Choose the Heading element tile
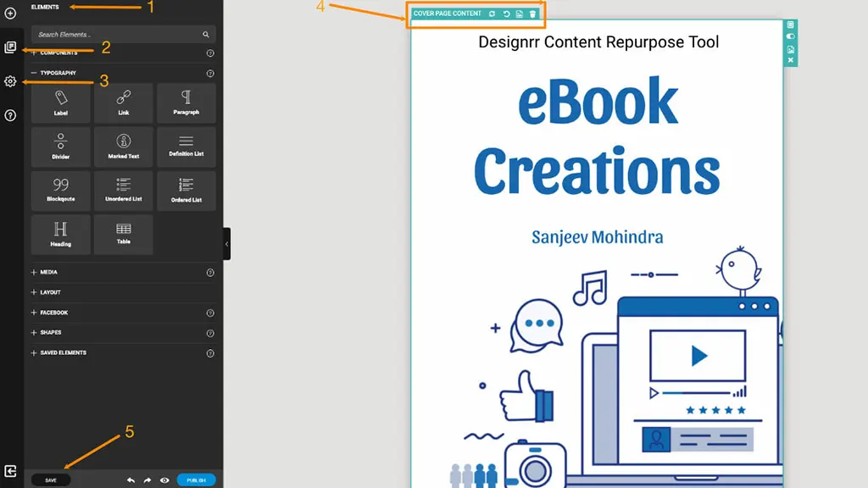Image resolution: width=868 pixels, height=488 pixels. coord(61,235)
